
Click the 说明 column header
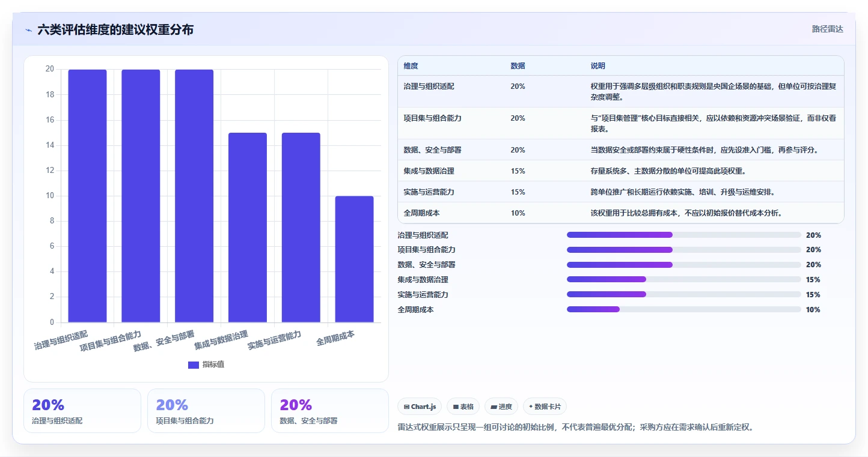[598, 65]
